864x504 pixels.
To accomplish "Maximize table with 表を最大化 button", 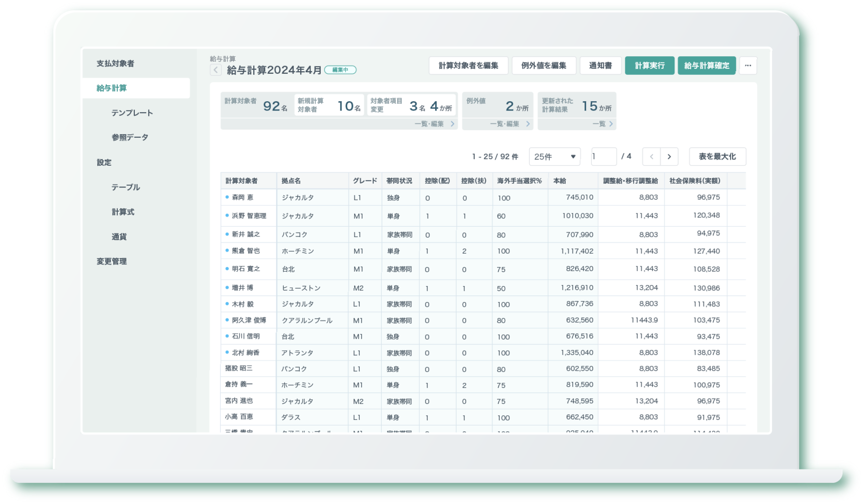I will 717,156.
